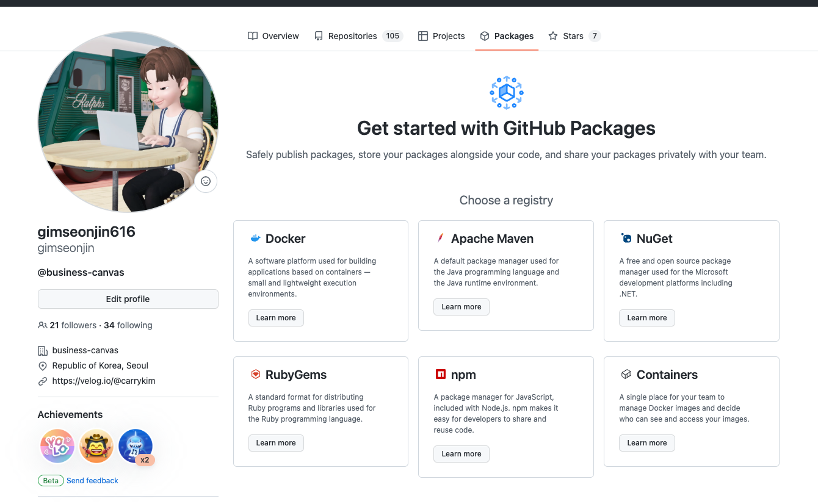Learn more about Apache Maven
Viewport: 818px width, 504px height.
pos(461,307)
